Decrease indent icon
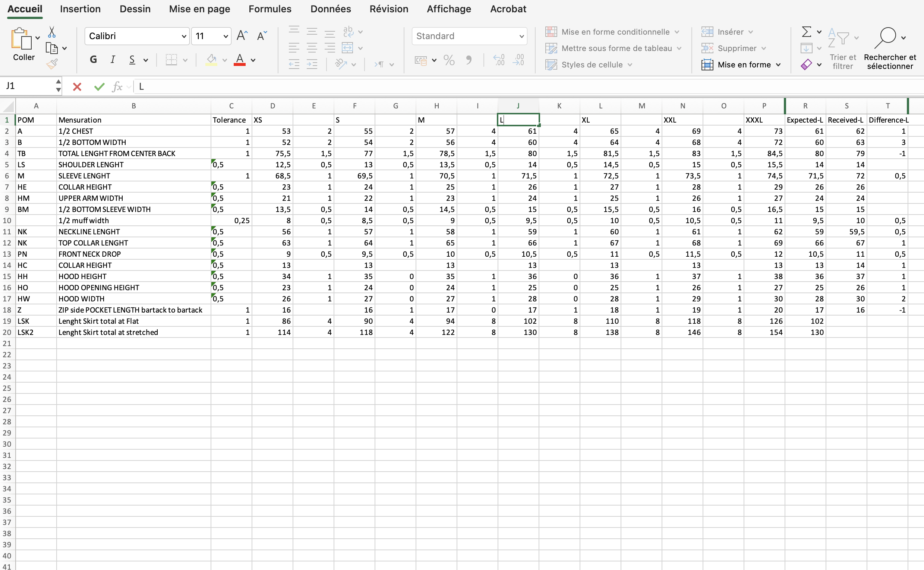Viewport: 924px width, 570px height. tap(294, 64)
